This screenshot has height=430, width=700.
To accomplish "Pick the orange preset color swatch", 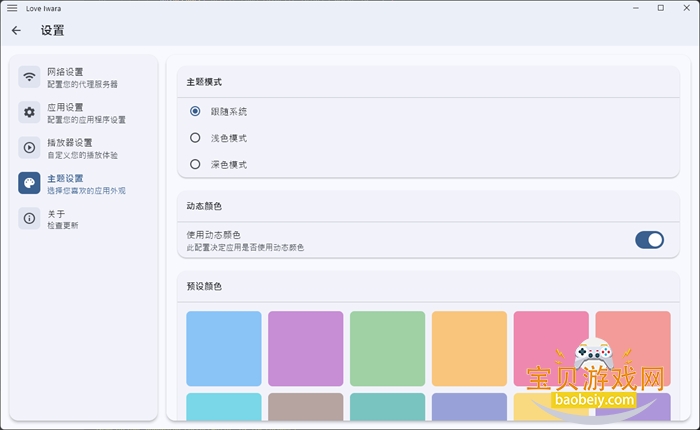I will click(x=470, y=348).
